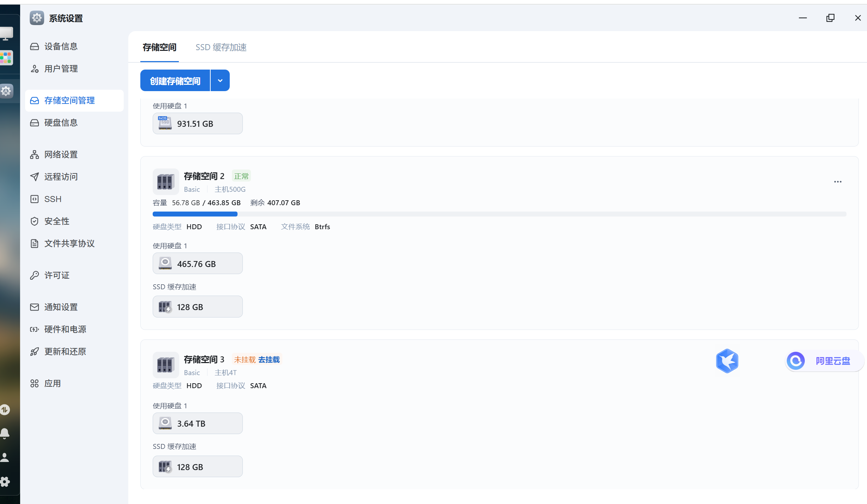Click the 存储空间 2 capacity usage bar
Viewport: 867px width, 504px height.
[x=499, y=214]
